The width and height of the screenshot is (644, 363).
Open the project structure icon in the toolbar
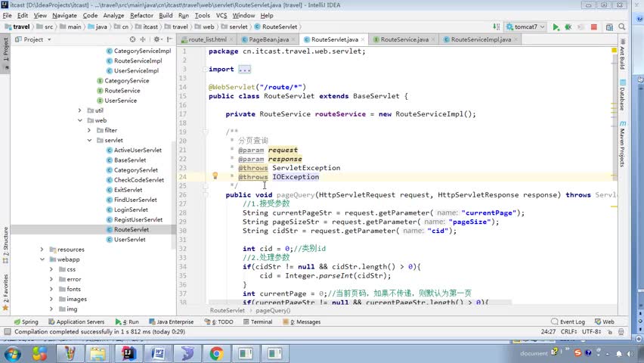coord(609,26)
